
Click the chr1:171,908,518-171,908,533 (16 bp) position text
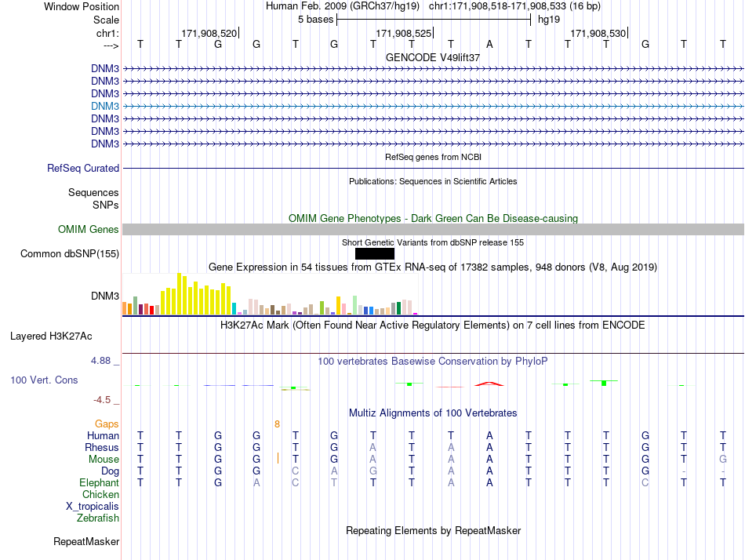[x=514, y=6]
